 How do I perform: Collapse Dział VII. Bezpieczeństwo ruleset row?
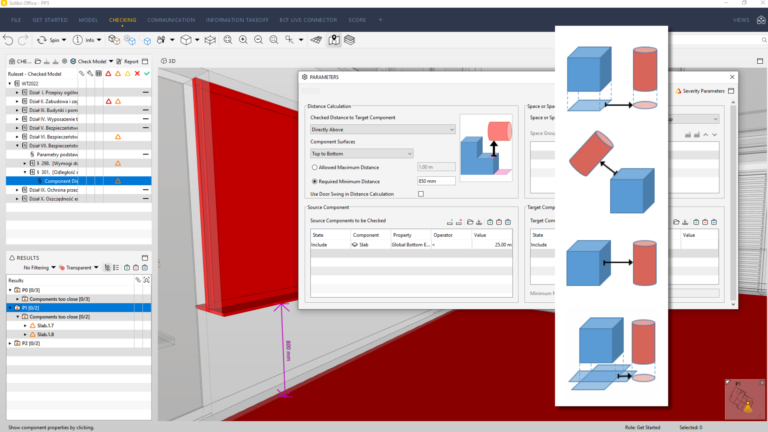pos(17,145)
